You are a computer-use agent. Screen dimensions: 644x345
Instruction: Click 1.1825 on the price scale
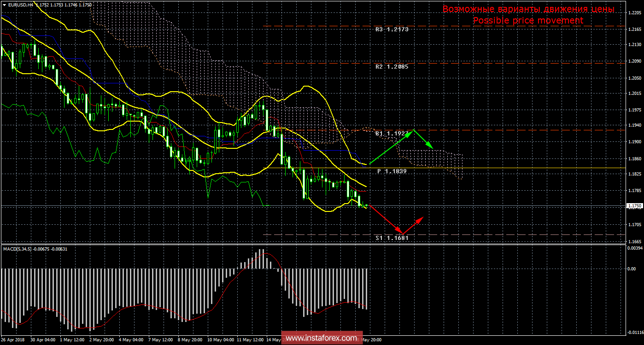[635, 174]
